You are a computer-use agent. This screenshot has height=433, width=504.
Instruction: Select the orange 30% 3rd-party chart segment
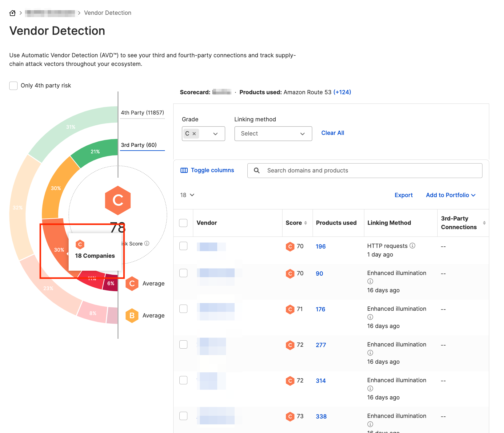(56, 188)
